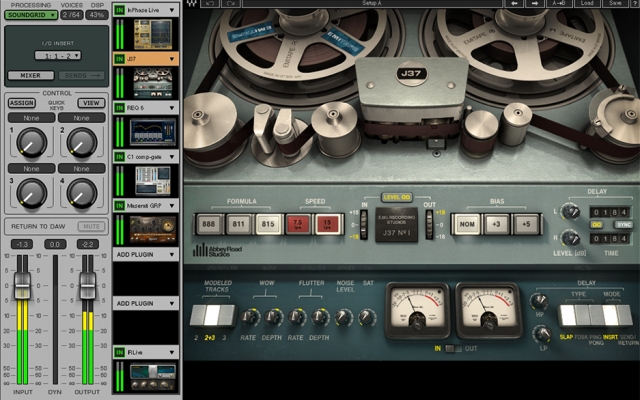Redo the change with redo arrow
This screenshot has width=640, height=400.
231,3
